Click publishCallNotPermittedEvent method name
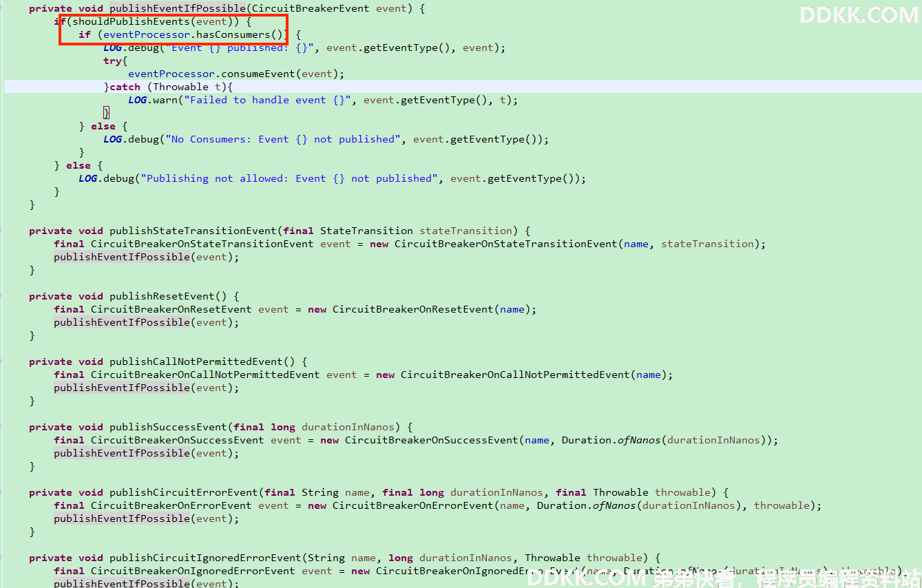922x588 pixels. pos(196,361)
